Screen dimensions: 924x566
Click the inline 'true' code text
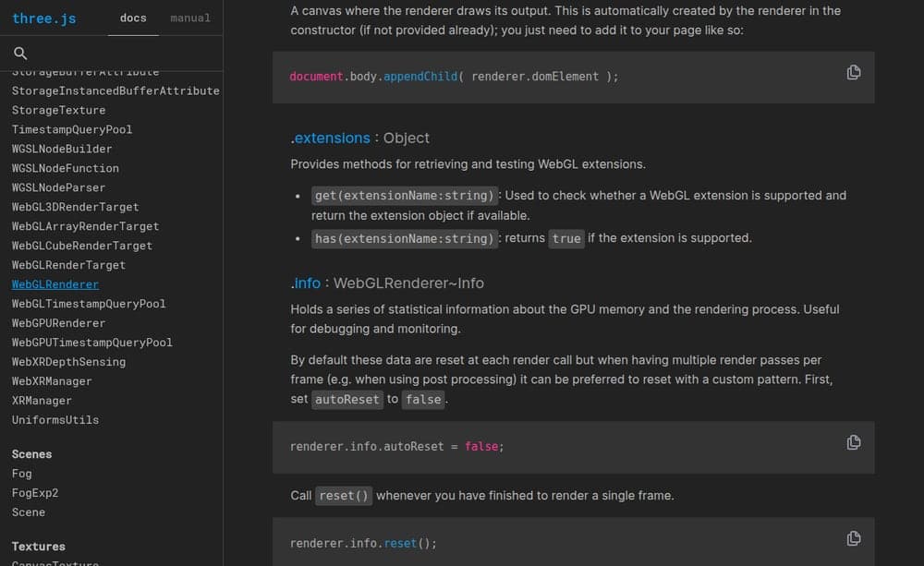tap(566, 238)
